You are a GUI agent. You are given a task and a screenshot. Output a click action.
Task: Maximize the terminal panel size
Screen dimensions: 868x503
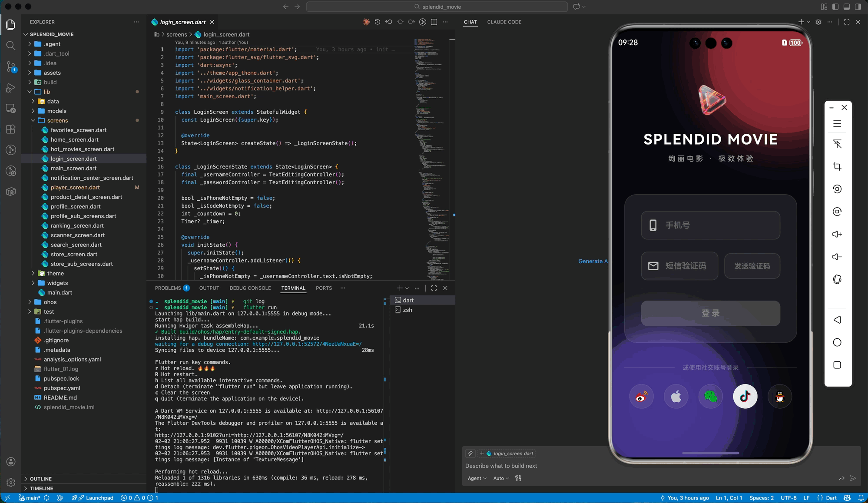tap(434, 288)
